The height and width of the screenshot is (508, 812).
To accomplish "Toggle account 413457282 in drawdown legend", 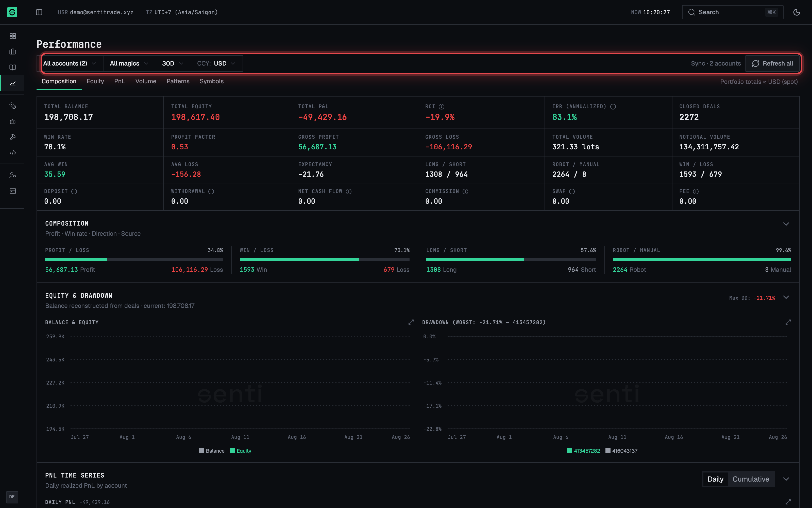I will (x=584, y=451).
